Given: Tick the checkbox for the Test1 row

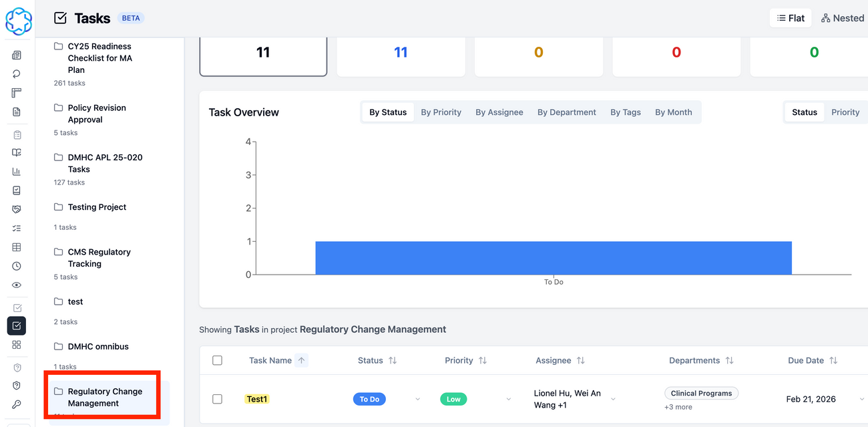Looking at the screenshot, I should click(x=217, y=399).
